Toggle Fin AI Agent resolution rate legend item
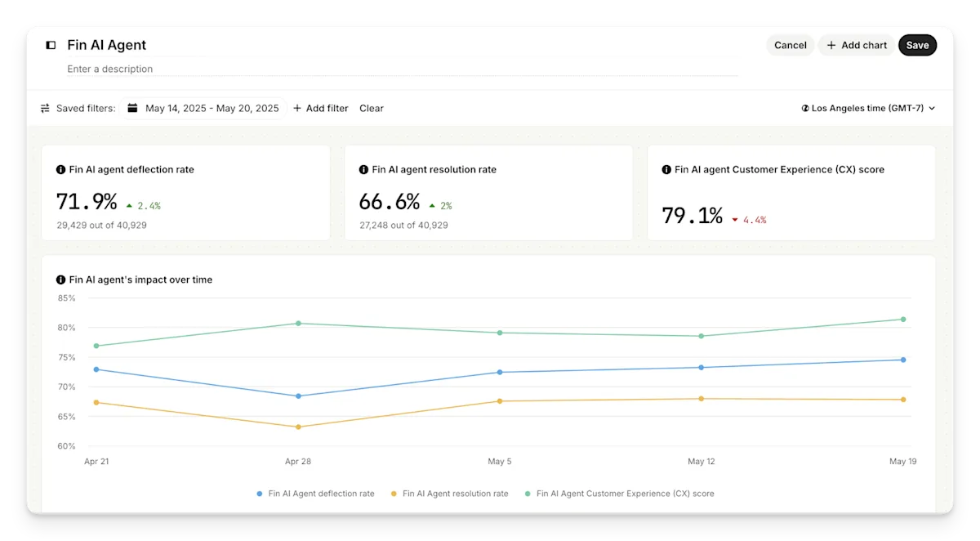980x541 pixels. 449,494
